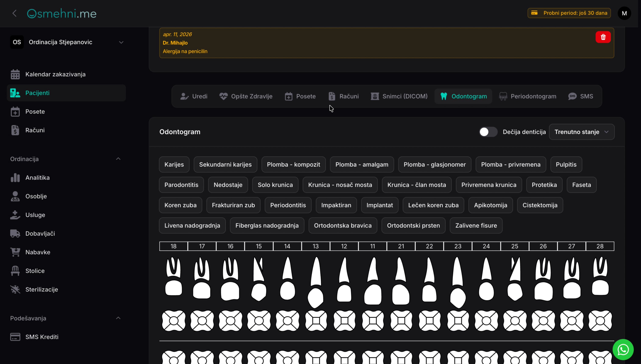Open WhatsApp chat support bubble
Image resolution: width=641 pixels, height=364 pixels.
pyautogui.click(x=623, y=350)
